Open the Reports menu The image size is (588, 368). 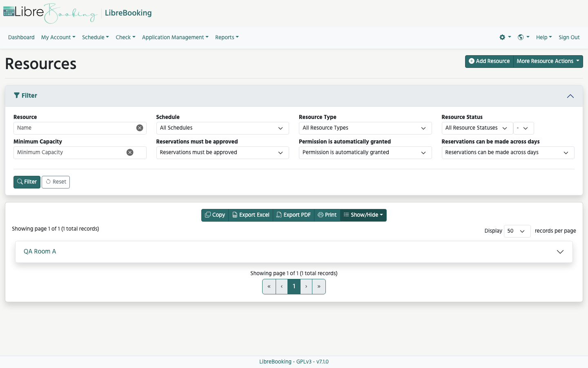(x=227, y=37)
